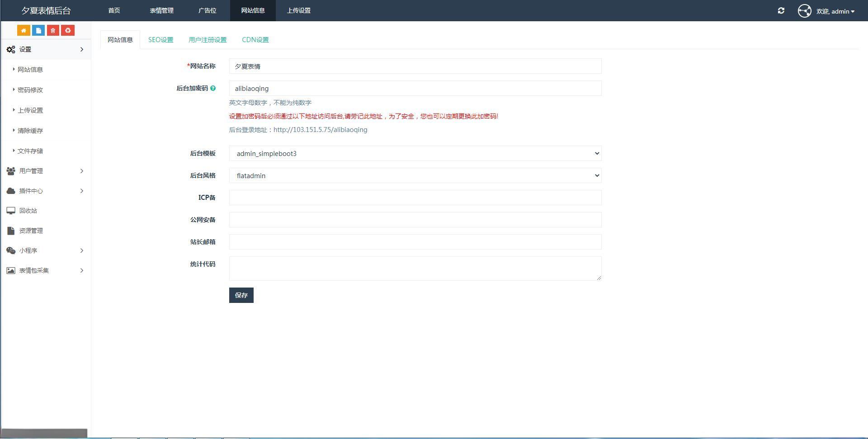Click the admin avatar icon

coord(804,11)
